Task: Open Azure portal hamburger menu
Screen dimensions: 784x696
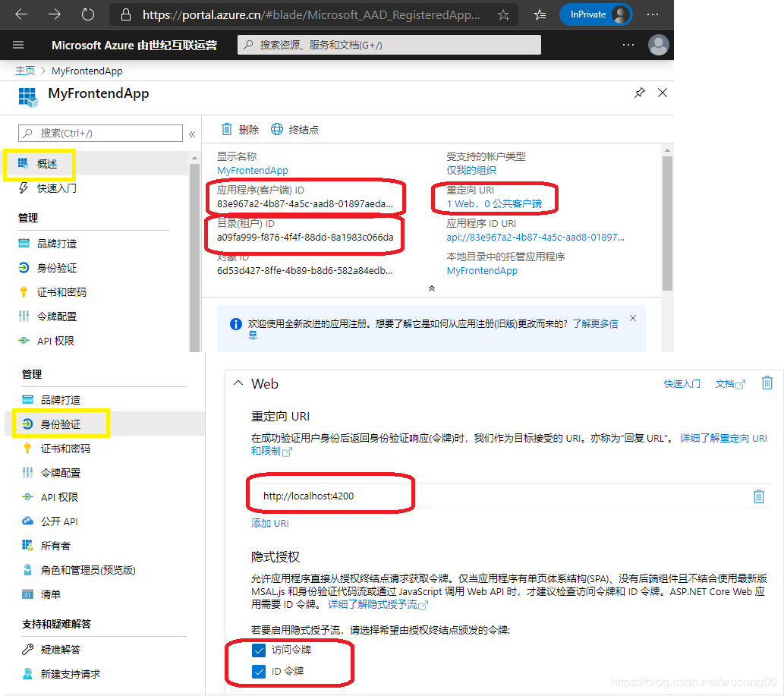Action: tap(18, 45)
